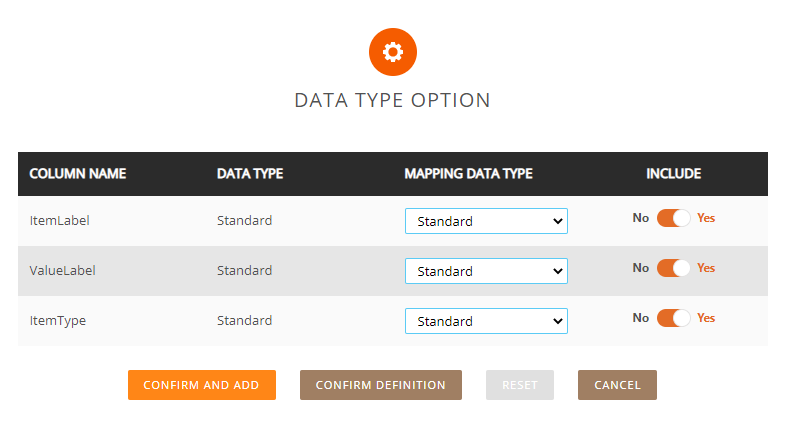Viewport: 788px width, 432px height.
Task: Toggle Include switch for ValueLabel row
Action: pyautogui.click(x=673, y=268)
